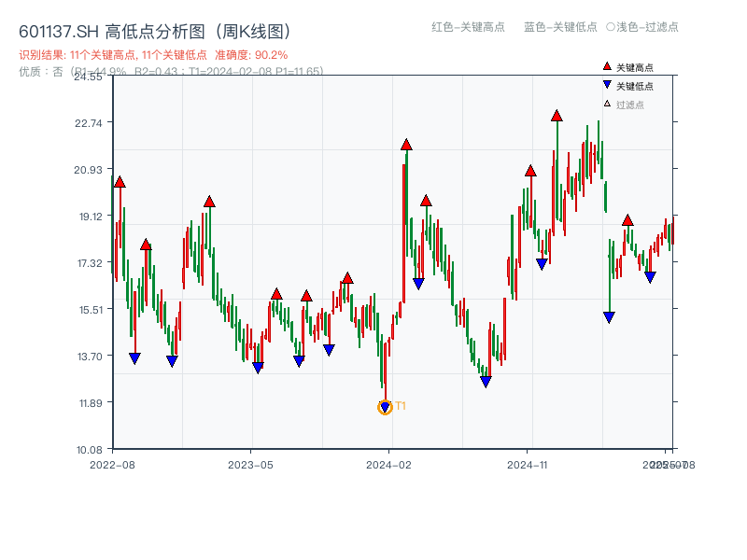
Task: Click the 2023-05 x-axis label
Action: [250, 465]
